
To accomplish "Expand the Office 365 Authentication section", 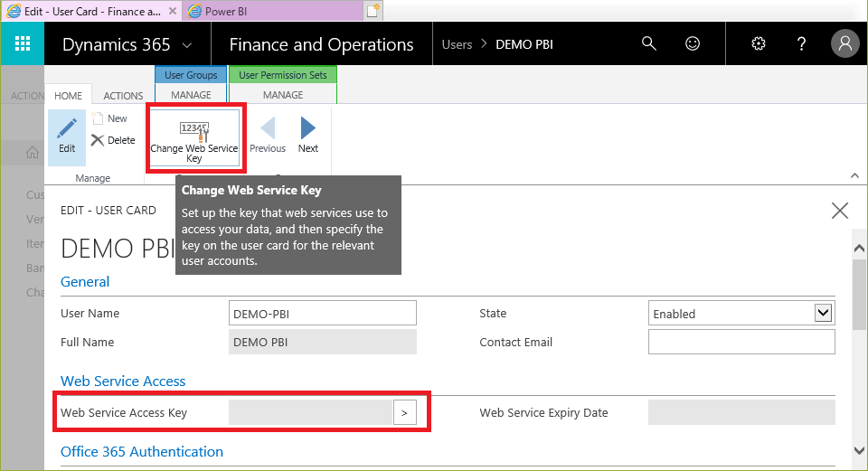I will pos(142,452).
